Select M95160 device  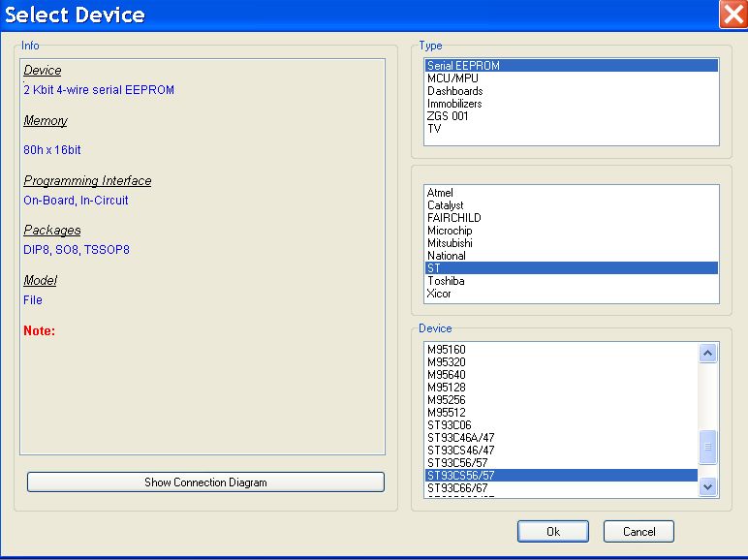[447, 350]
